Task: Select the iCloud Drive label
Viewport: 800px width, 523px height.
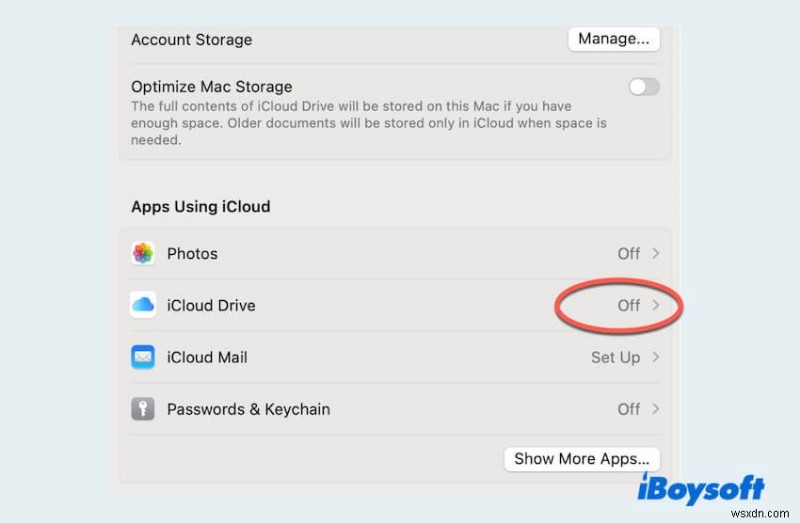Action: click(x=211, y=306)
